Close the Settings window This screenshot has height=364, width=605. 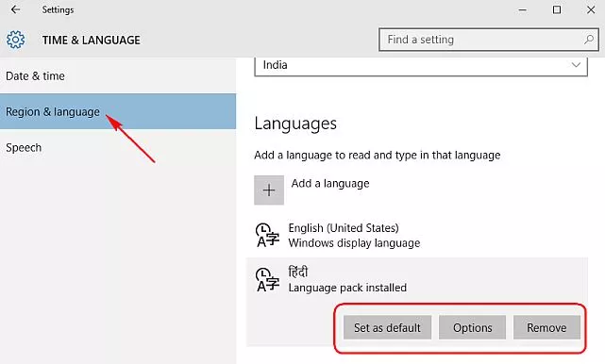[x=591, y=10]
